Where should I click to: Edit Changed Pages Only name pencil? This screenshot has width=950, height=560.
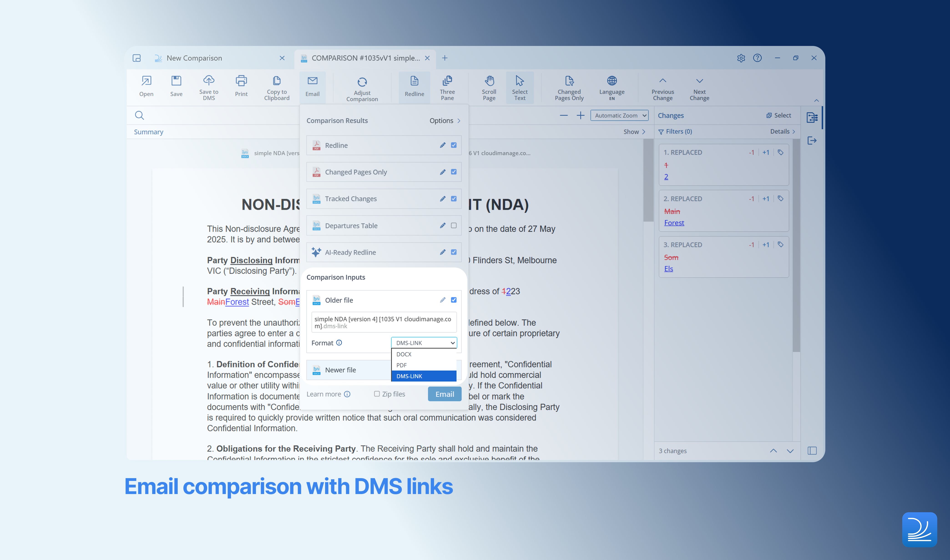(443, 172)
